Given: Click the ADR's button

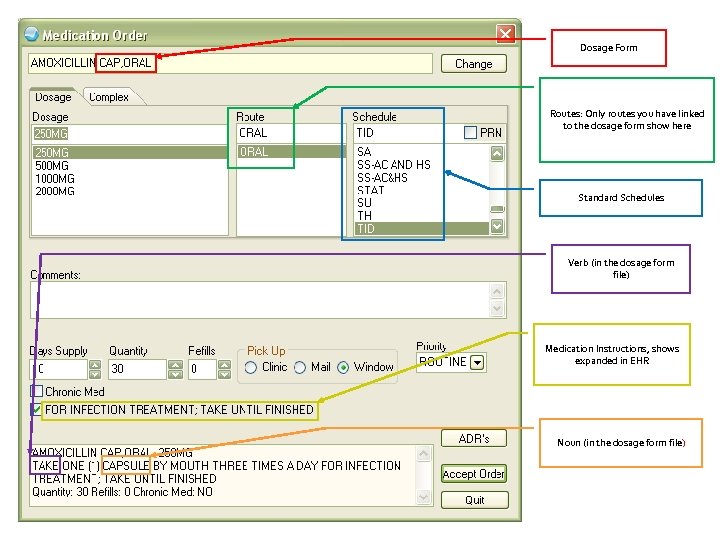Looking at the screenshot, I should (x=473, y=439).
